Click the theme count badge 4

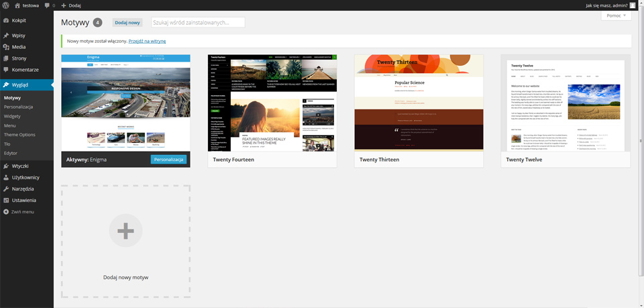[x=97, y=23]
